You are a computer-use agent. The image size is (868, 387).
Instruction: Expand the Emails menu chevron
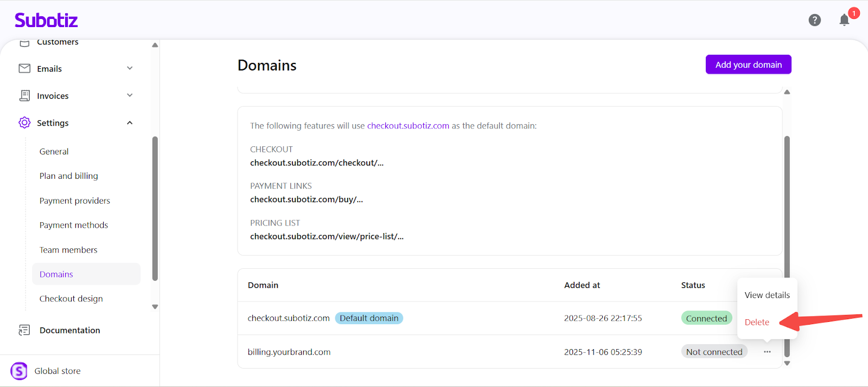(130, 68)
